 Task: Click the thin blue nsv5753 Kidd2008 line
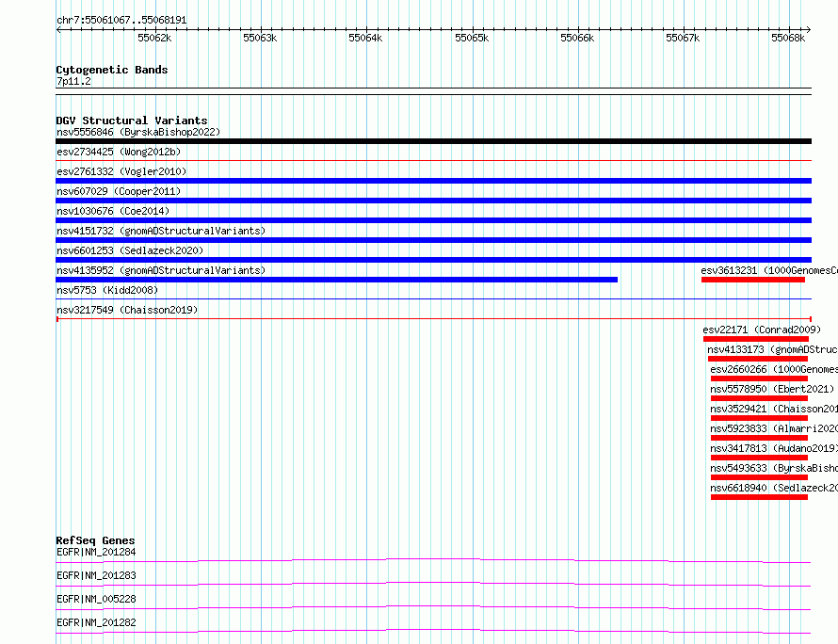coord(433,298)
